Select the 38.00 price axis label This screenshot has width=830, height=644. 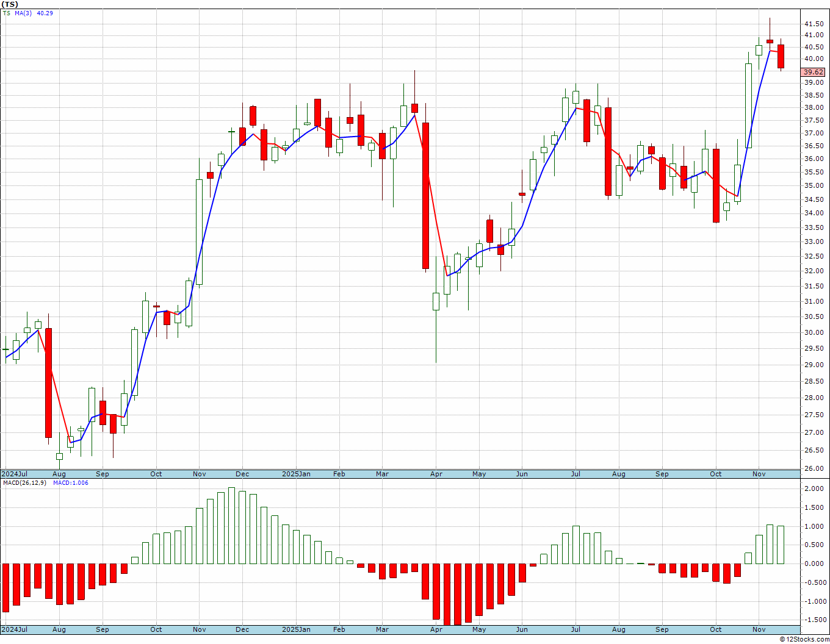814,108
